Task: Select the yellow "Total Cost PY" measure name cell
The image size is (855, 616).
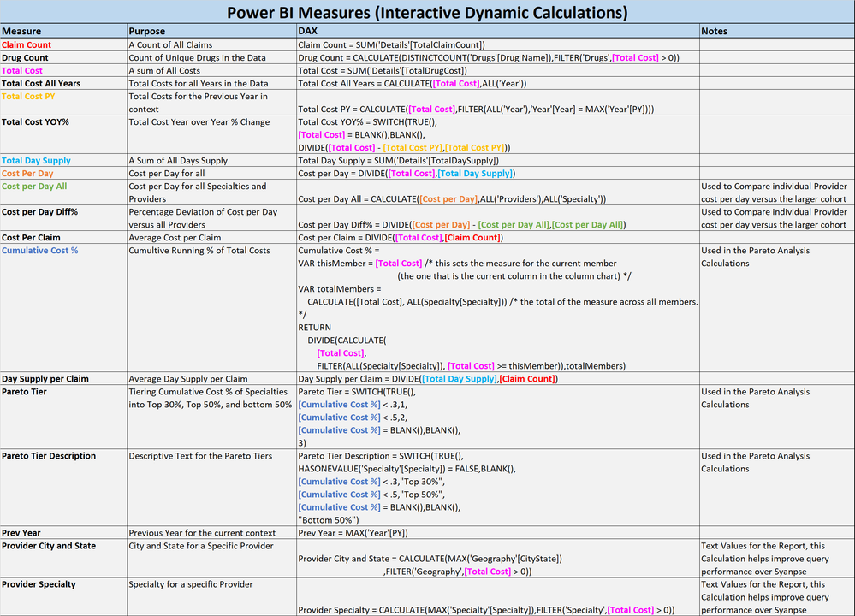Action: 64,103
